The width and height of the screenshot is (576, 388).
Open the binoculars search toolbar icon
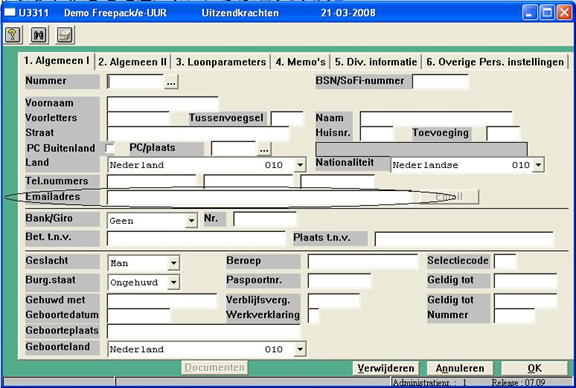point(39,35)
